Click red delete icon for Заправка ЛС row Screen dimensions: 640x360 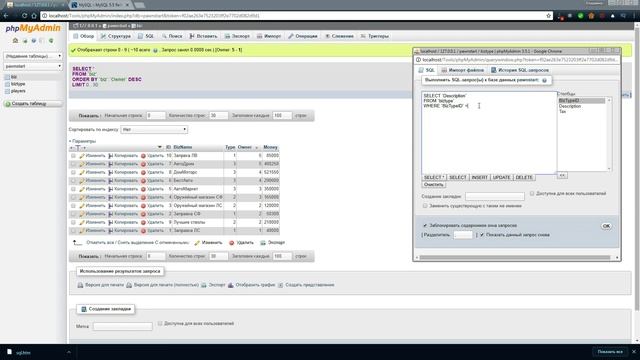tap(143, 231)
